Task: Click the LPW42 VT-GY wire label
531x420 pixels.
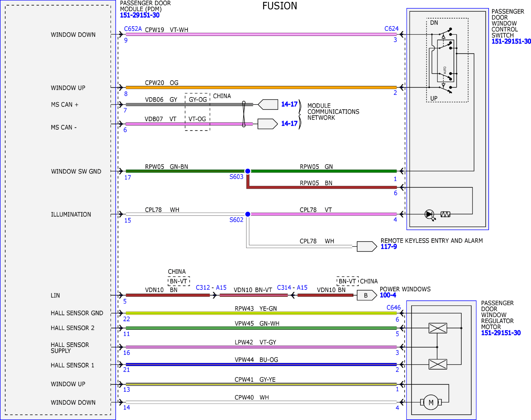Action: 256,342
